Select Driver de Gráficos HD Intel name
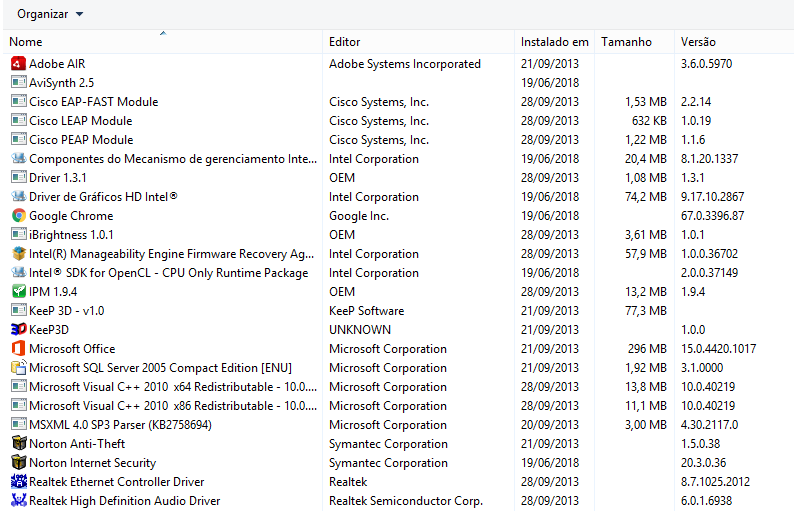Image resolution: width=794 pixels, height=511 pixels. click(103, 196)
